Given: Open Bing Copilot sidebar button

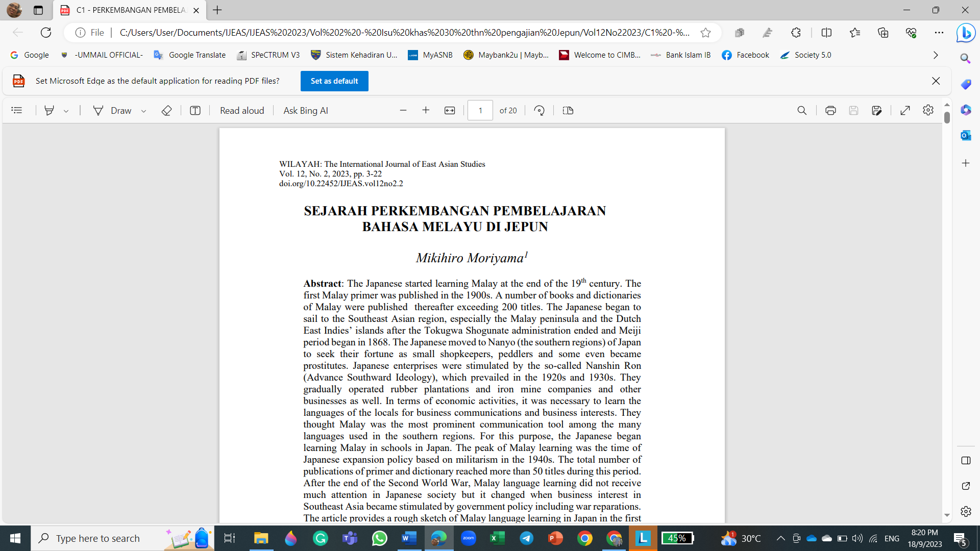Looking at the screenshot, I should (966, 33).
